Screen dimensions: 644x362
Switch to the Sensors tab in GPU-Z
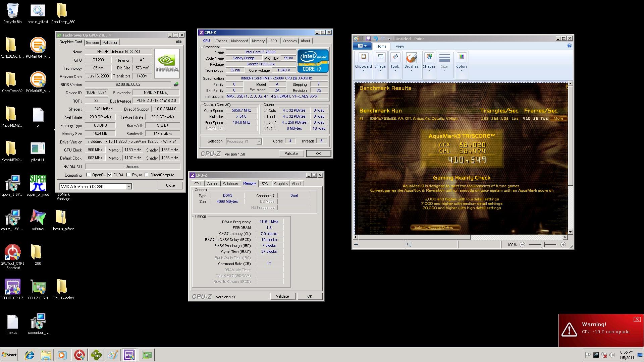tap(92, 42)
